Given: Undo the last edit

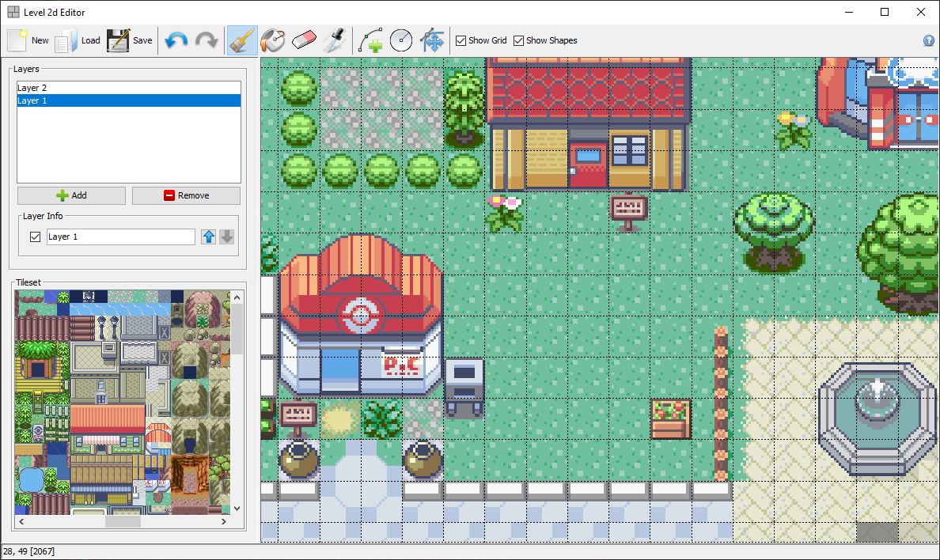Looking at the screenshot, I should click(x=176, y=41).
